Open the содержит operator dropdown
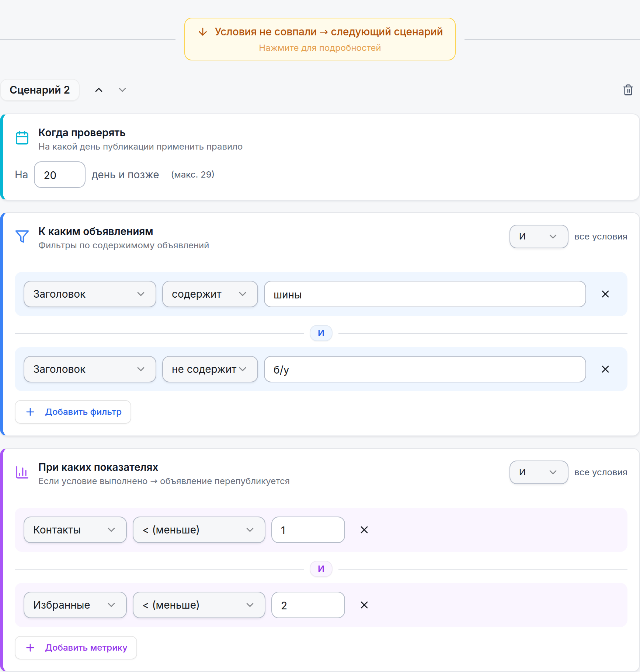Screen dimensions: 640x672 click(x=210, y=294)
